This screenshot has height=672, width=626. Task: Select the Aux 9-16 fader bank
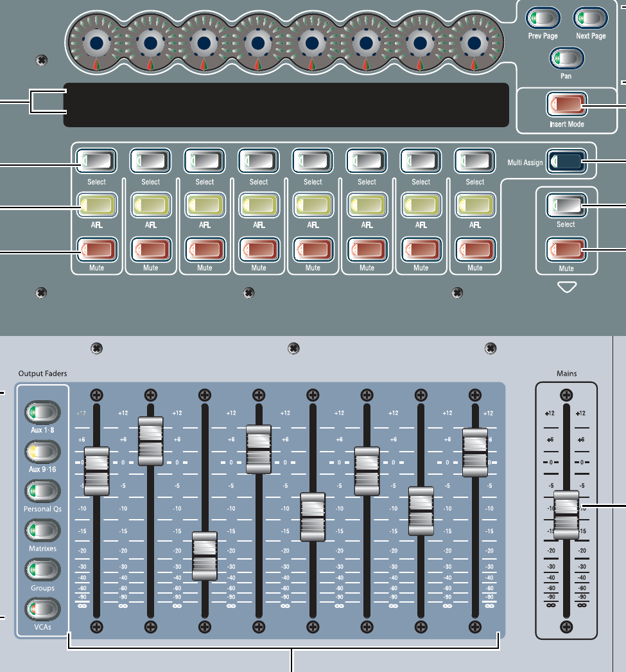[42, 451]
